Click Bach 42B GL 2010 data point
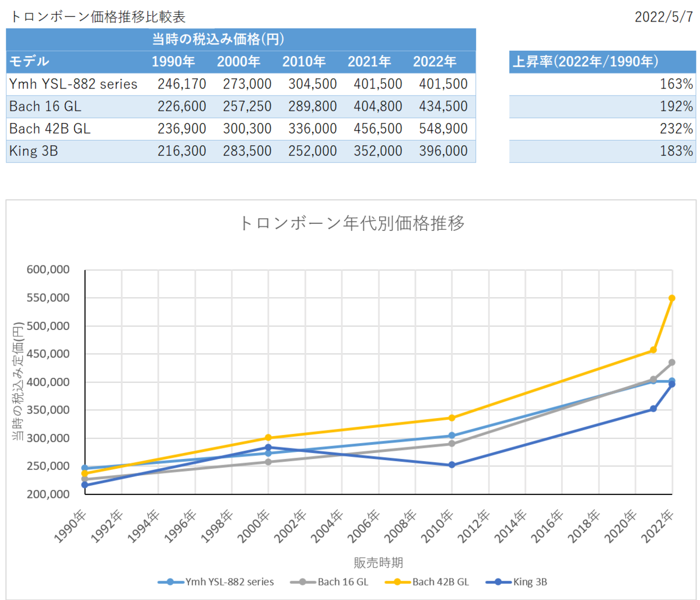This screenshot has width=700, height=600. point(452,417)
